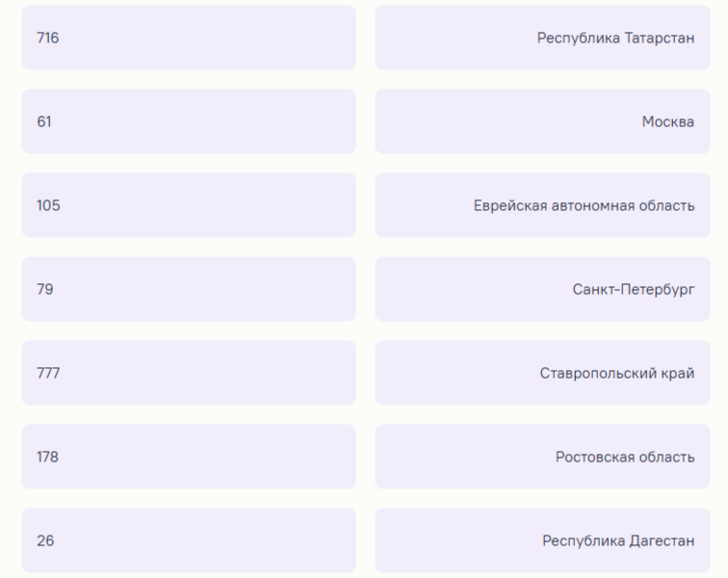Pick the Санкт-Петербург card

542,289
